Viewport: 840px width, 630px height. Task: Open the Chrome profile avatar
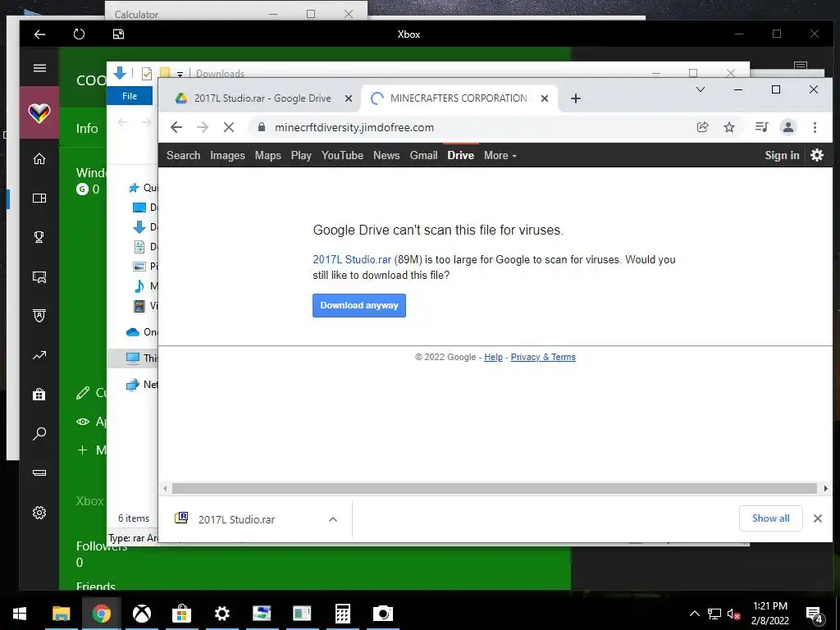point(788,127)
